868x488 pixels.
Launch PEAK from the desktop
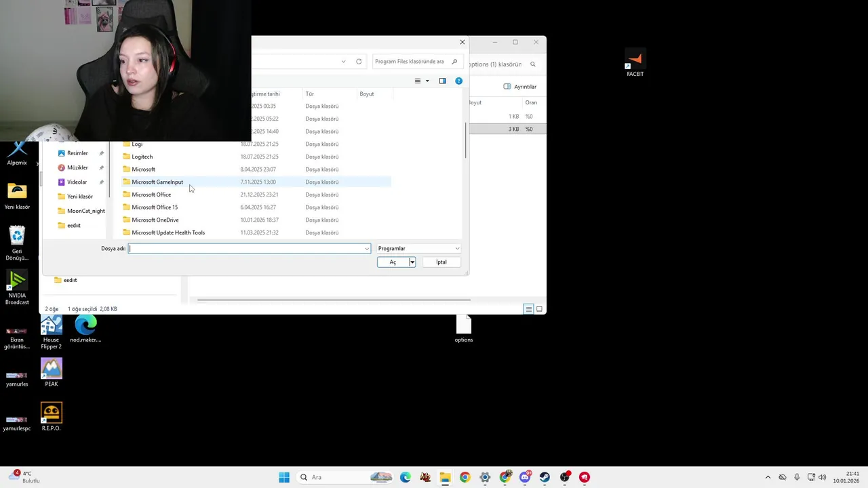[x=51, y=373]
